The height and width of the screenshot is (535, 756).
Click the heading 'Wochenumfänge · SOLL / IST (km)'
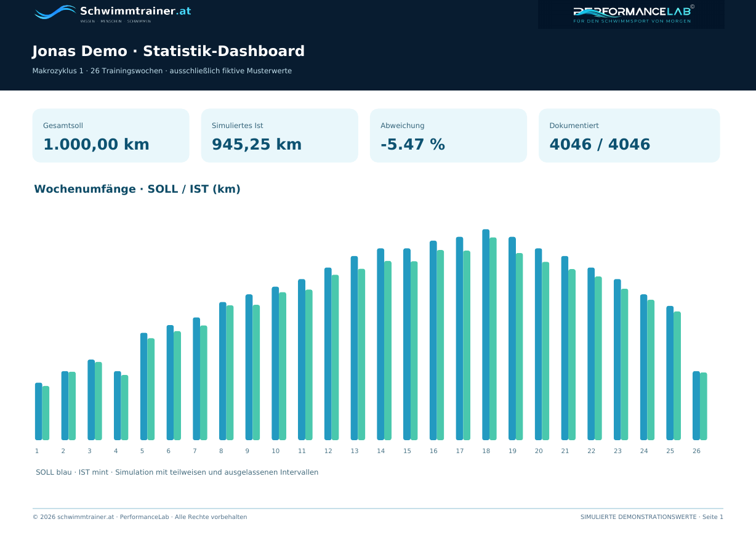(x=137, y=189)
